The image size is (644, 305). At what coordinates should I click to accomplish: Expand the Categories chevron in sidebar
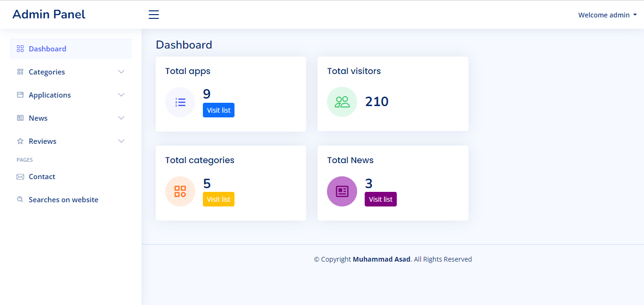(x=121, y=72)
